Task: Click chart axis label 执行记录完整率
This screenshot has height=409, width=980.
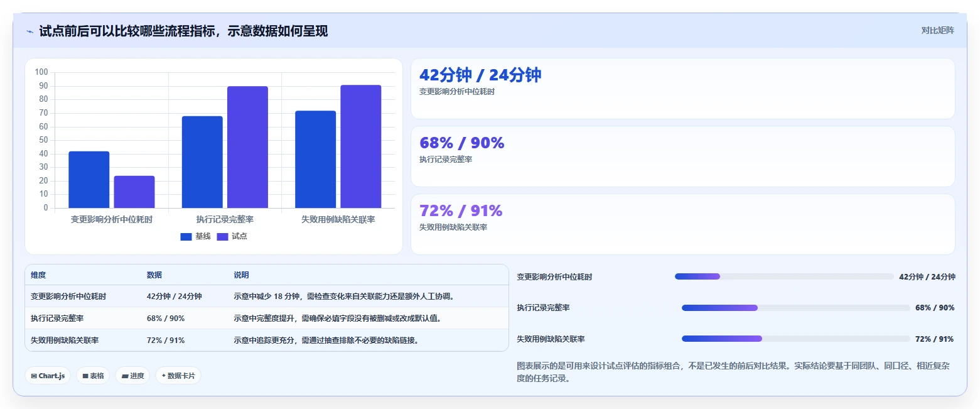Action: click(225, 219)
